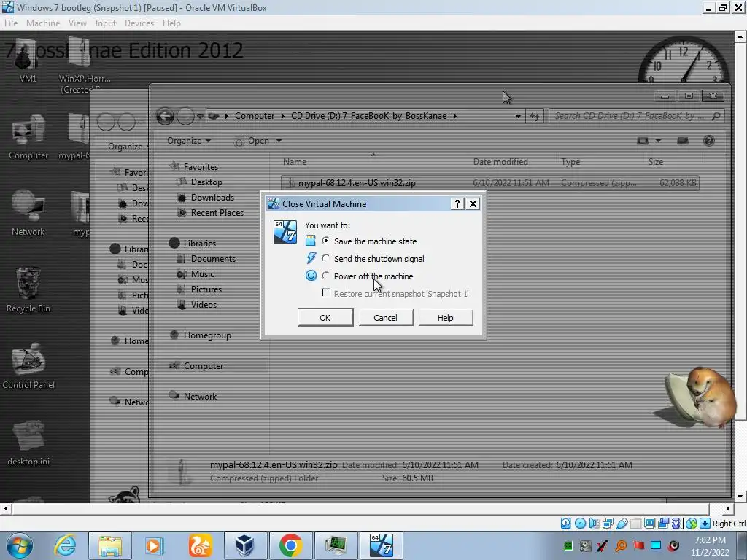The image size is (747, 560).
Task: Click the green grid tray icon
Action: pos(568,545)
